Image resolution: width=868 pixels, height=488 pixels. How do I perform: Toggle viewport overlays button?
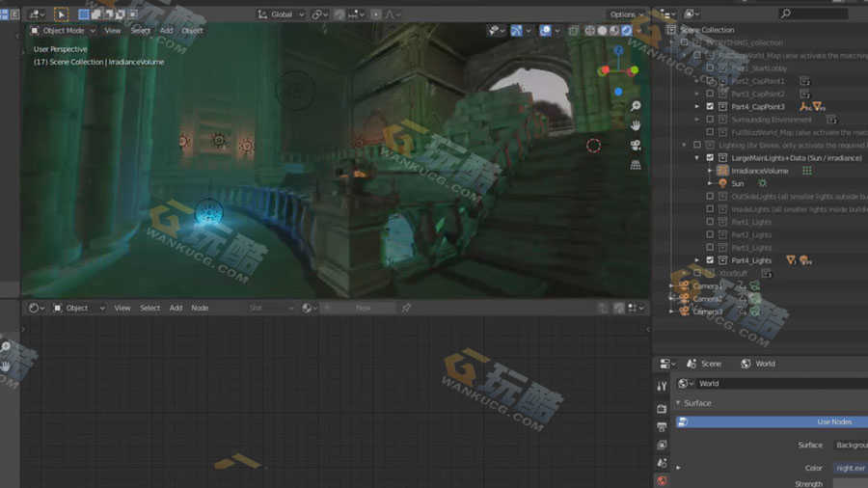tap(545, 31)
